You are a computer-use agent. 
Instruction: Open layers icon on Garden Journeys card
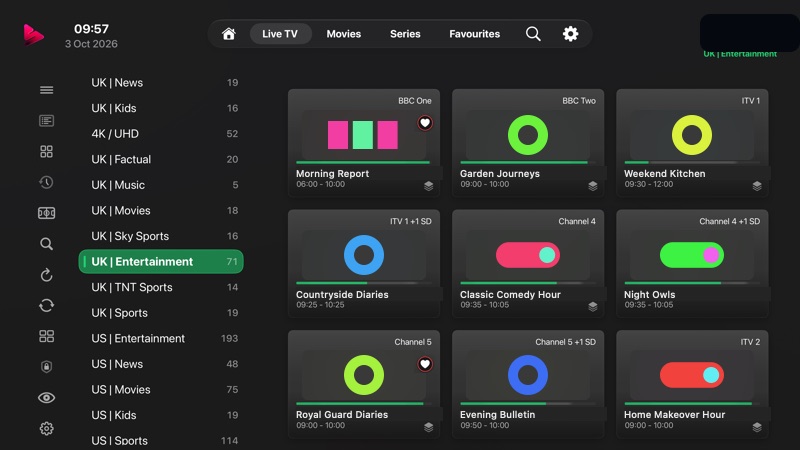click(x=593, y=186)
